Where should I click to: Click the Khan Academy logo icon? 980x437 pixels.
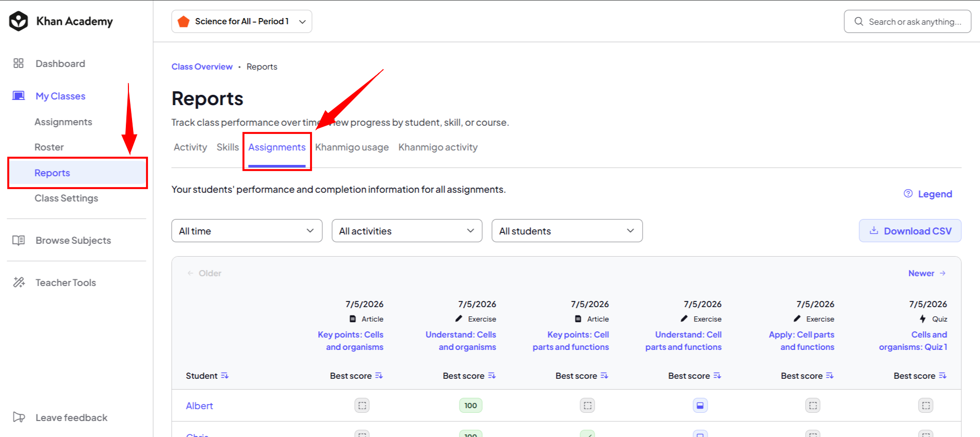tap(19, 21)
